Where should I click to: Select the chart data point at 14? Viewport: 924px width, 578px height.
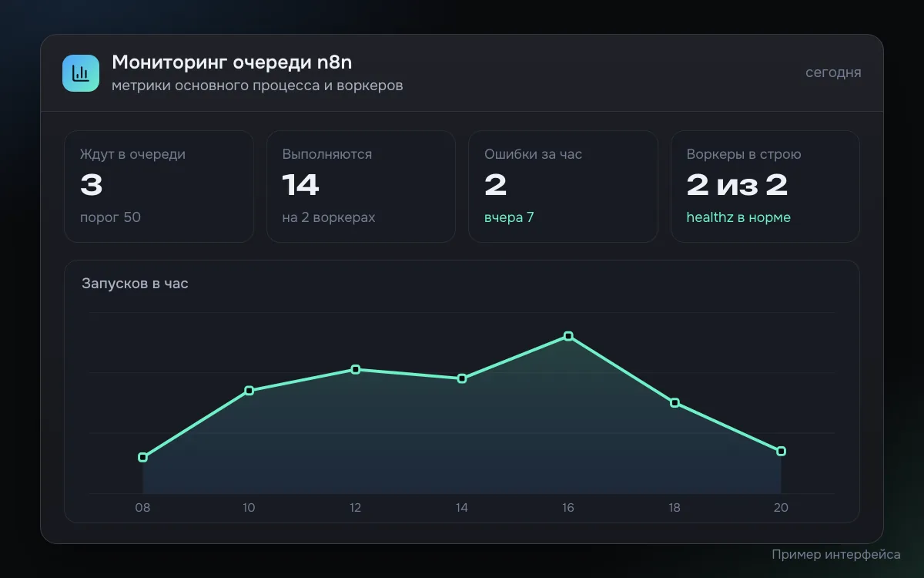tap(462, 378)
